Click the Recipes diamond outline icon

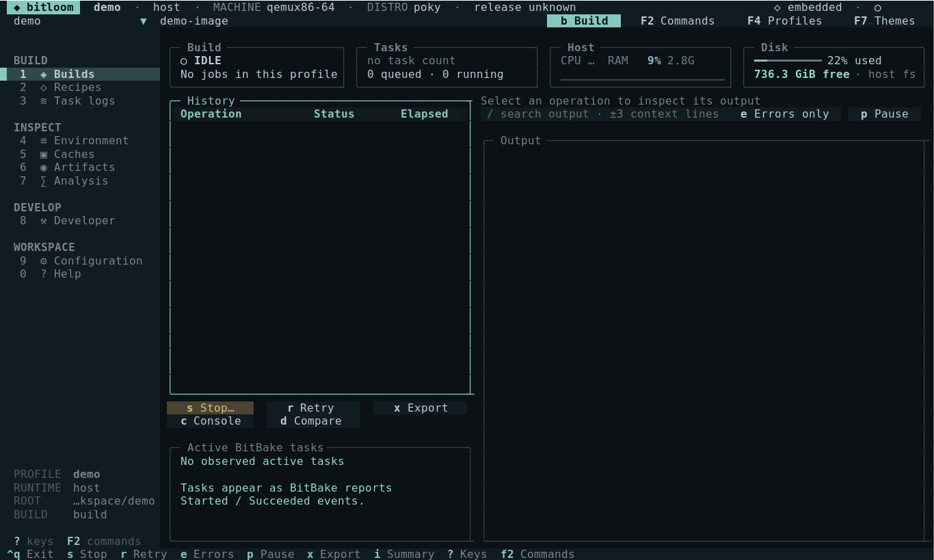[x=44, y=88]
